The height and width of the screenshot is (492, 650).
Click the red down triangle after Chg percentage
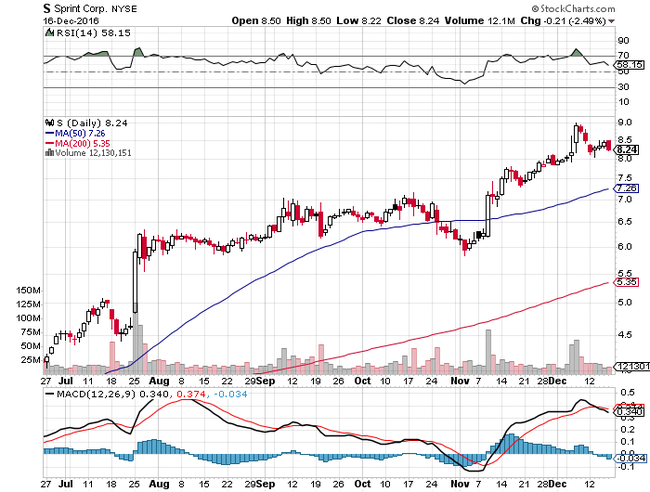[x=611, y=21]
